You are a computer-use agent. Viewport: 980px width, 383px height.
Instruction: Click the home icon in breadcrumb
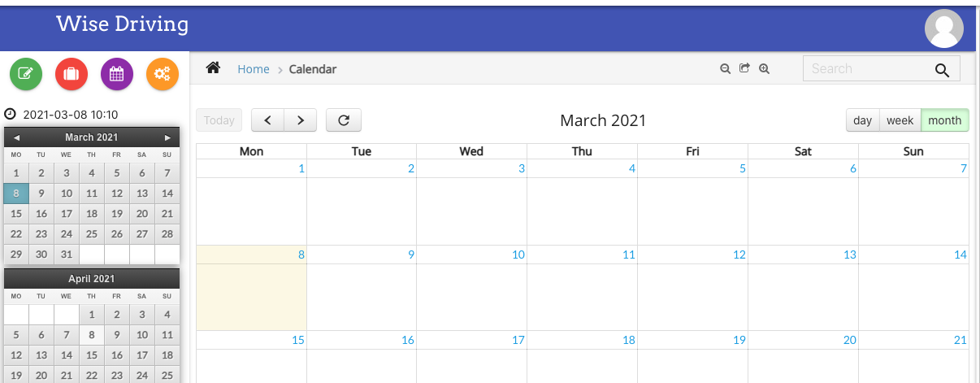[213, 68]
